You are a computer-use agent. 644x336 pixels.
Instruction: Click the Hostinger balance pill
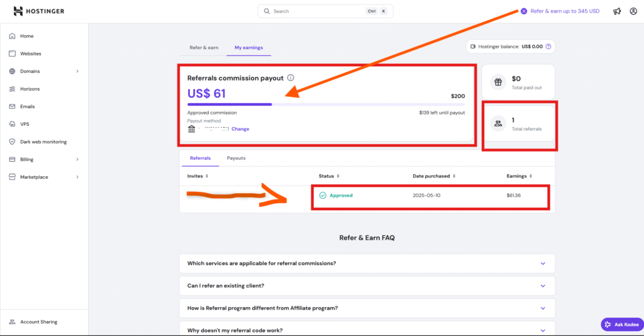pos(511,47)
